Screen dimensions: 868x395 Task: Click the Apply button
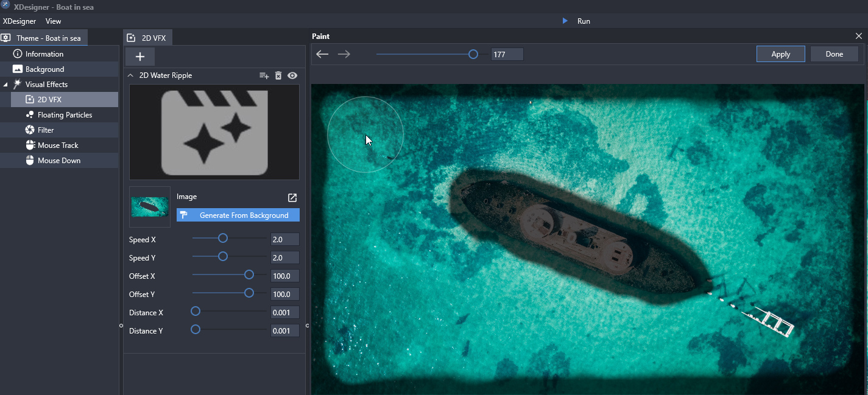click(780, 54)
